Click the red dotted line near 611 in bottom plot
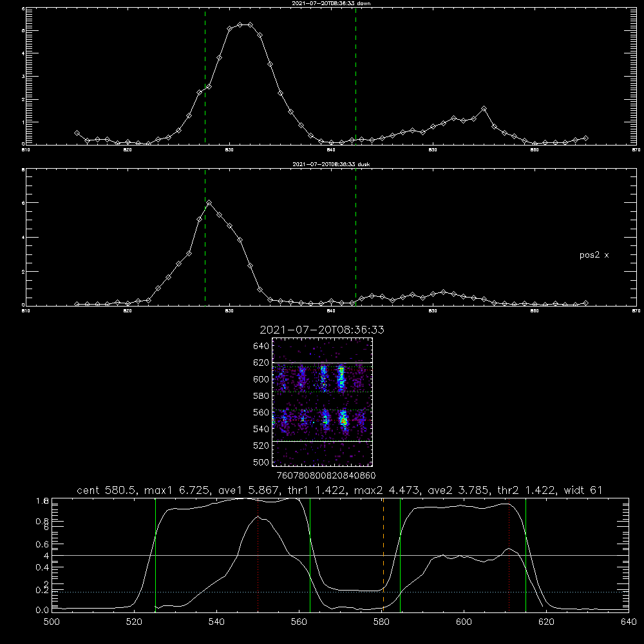Screen dimensions: 644x644 click(x=509, y=554)
